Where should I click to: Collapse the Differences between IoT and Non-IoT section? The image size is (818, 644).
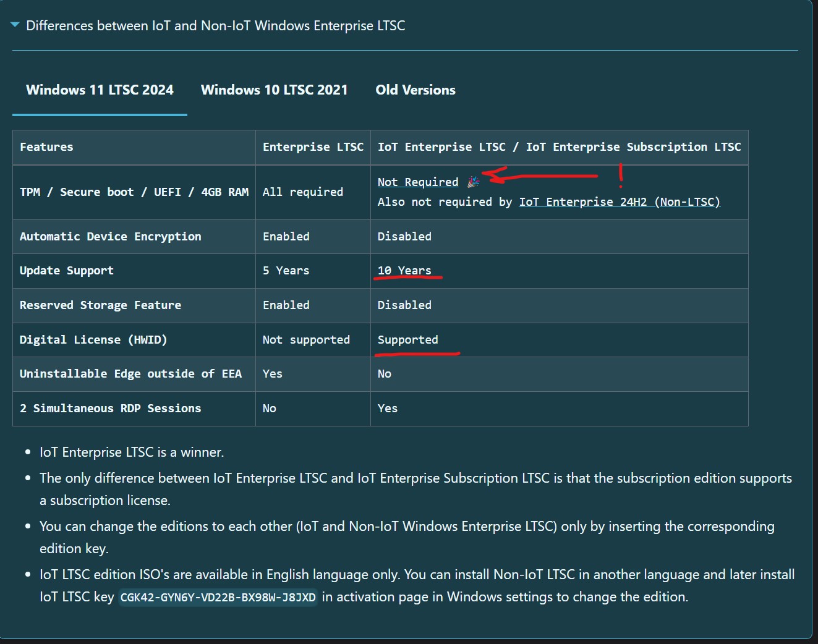pos(15,25)
